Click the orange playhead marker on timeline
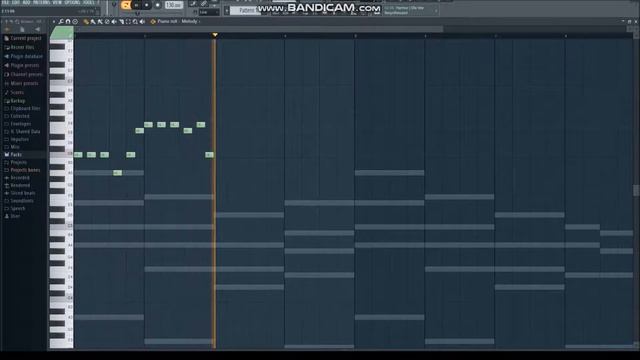640x360 pixels. point(215,35)
